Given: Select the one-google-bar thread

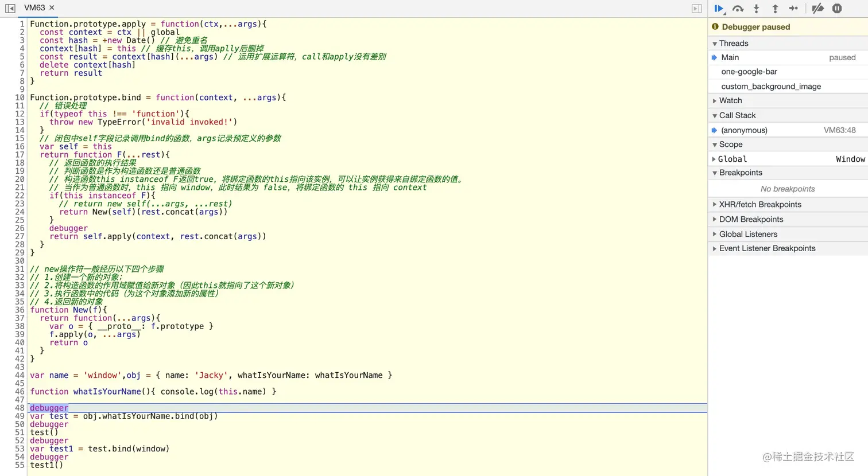Looking at the screenshot, I should pos(788,72).
